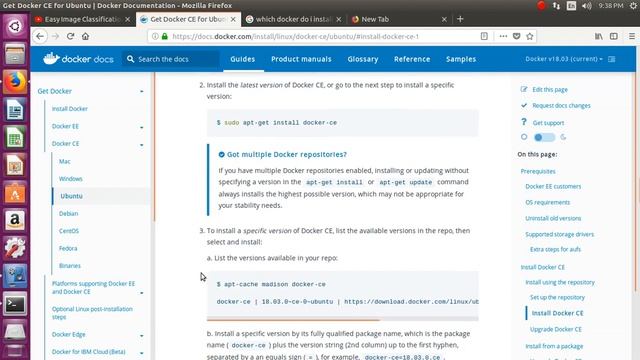Jump to Supported storage drivers section
640x360 pixels.
coord(560,234)
